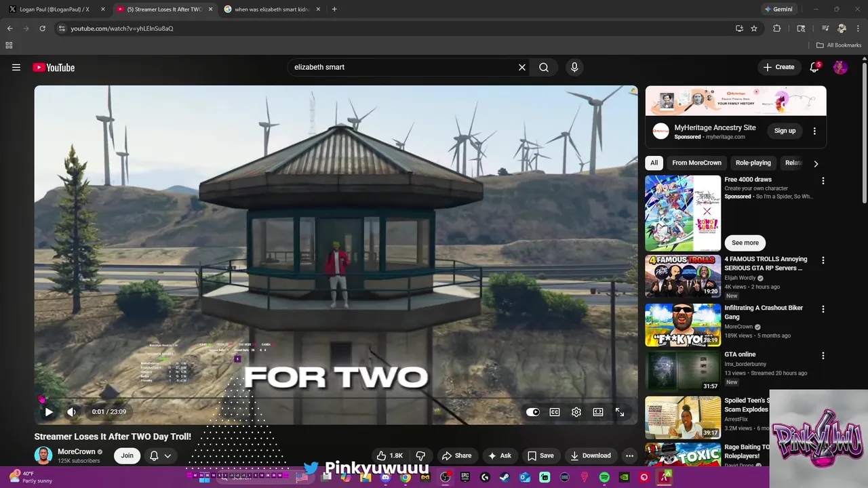The width and height of the screenshot is (868, 488).
Task: Join the MoreCrown channel membership
Action: point(127,455)
